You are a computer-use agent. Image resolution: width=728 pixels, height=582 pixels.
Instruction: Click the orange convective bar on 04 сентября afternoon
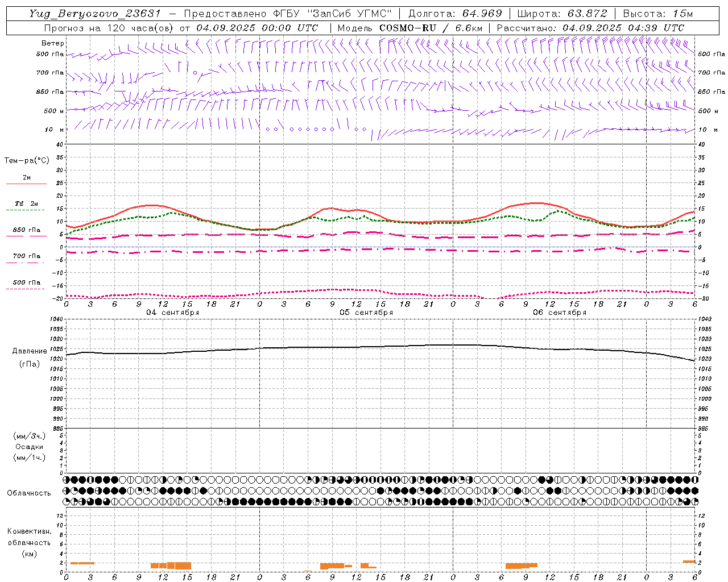171,566
